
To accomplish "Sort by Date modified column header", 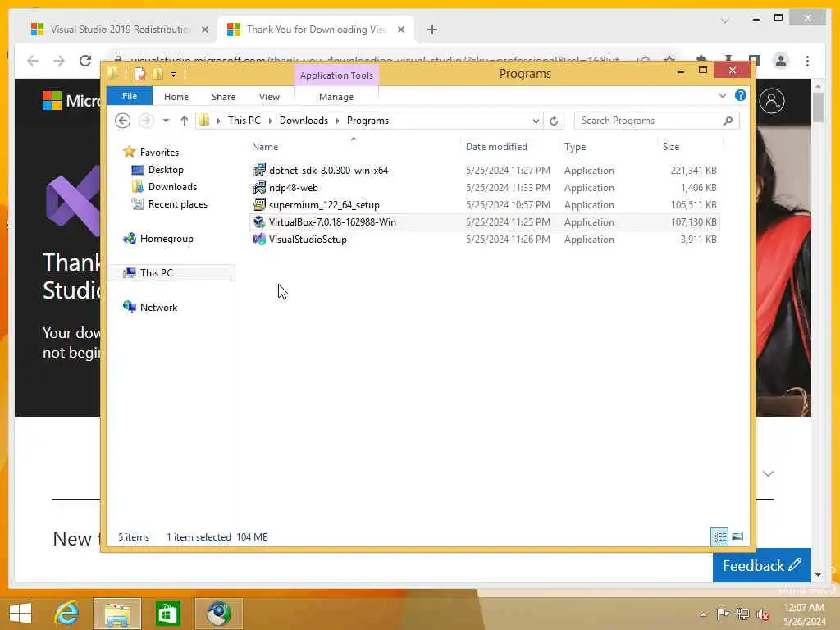I will click(496, 146).
